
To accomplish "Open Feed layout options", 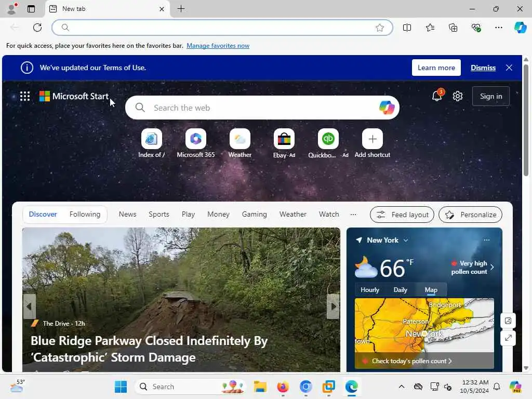I will point(402,215).
